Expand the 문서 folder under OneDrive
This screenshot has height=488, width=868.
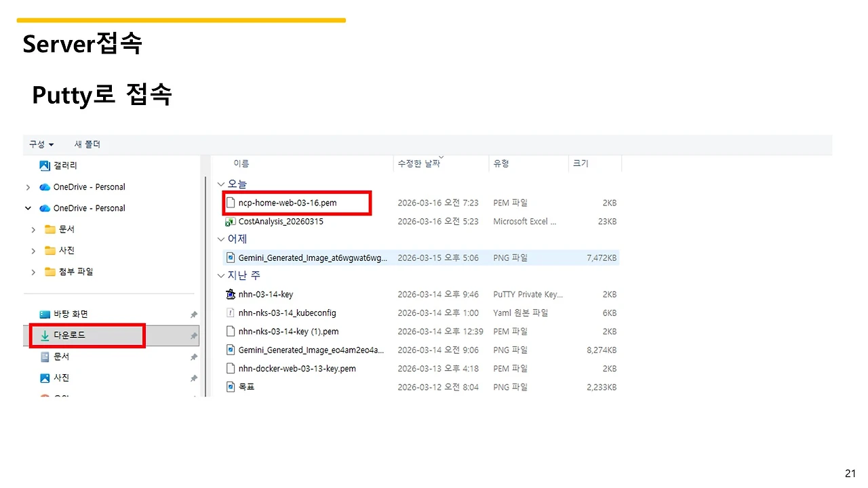pos(33,230)
